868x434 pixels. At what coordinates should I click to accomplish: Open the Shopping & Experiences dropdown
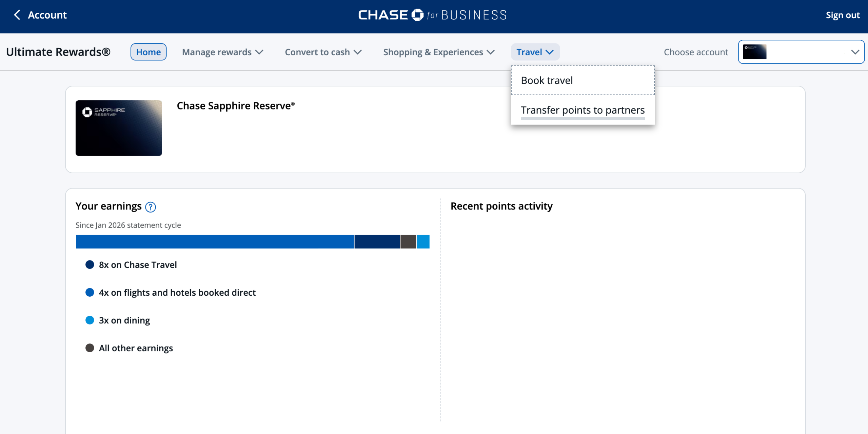439,52
